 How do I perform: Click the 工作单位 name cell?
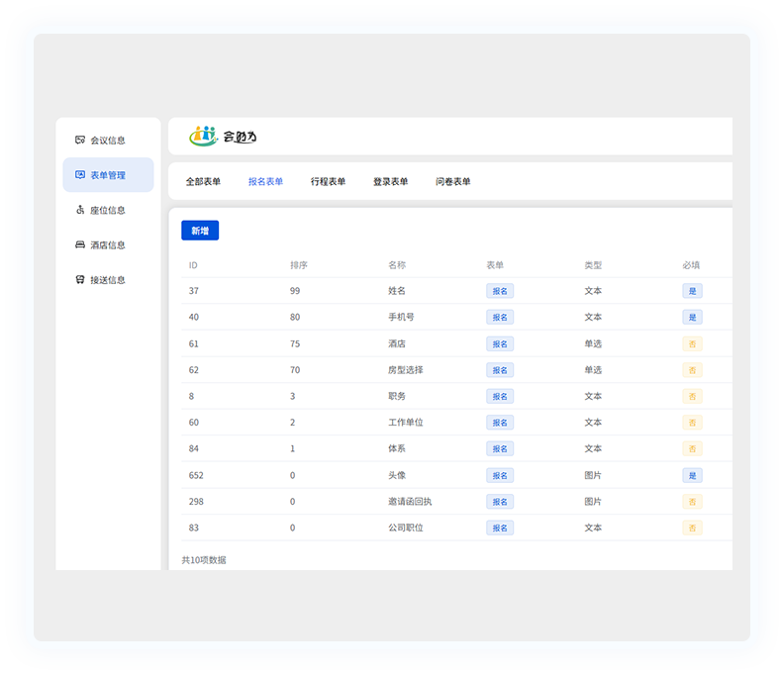[406, 423]
